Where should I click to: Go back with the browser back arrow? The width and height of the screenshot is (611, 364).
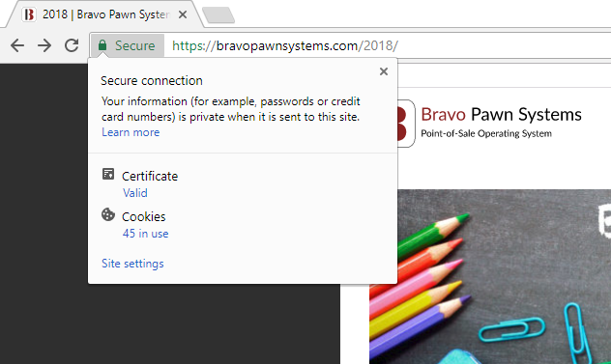[x=17, y=45]
